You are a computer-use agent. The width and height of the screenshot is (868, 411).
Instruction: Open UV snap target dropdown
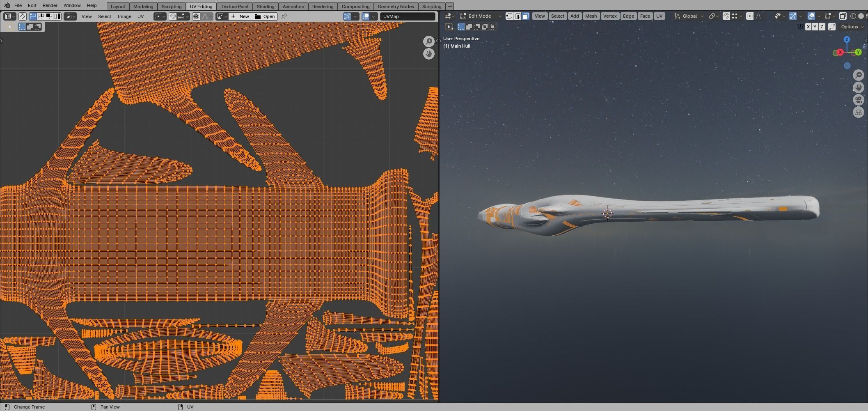coord(183,16)
